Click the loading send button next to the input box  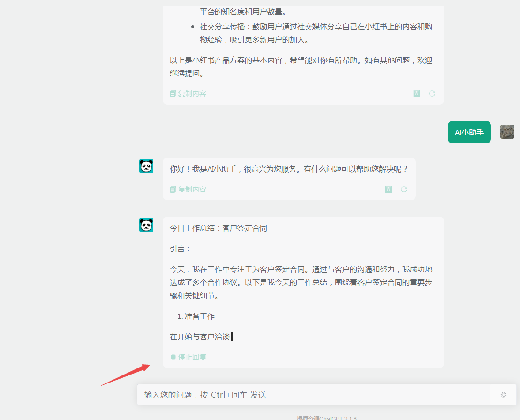click(504, 395)
